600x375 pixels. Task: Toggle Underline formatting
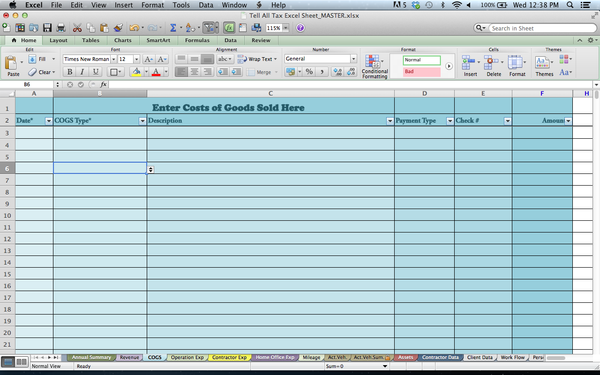95,72
